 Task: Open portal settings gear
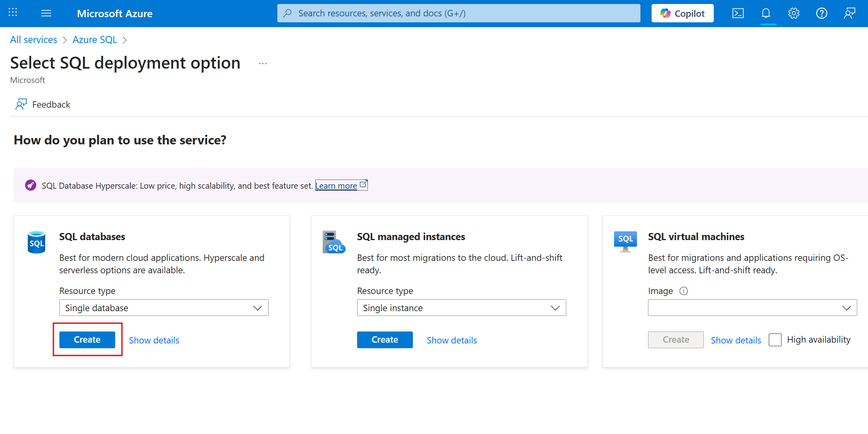point(793,13)
